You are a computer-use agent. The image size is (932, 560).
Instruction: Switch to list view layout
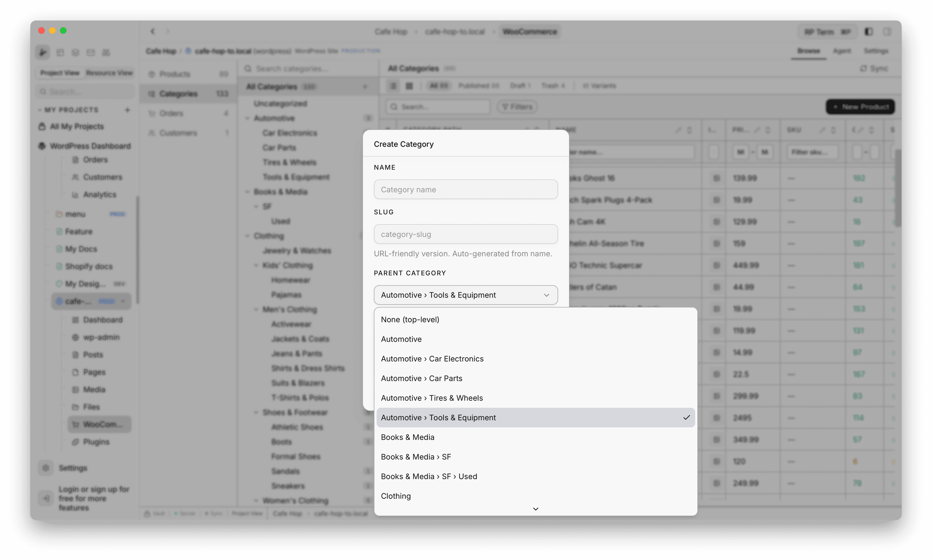pyautogui.click(x=393, y=86)
